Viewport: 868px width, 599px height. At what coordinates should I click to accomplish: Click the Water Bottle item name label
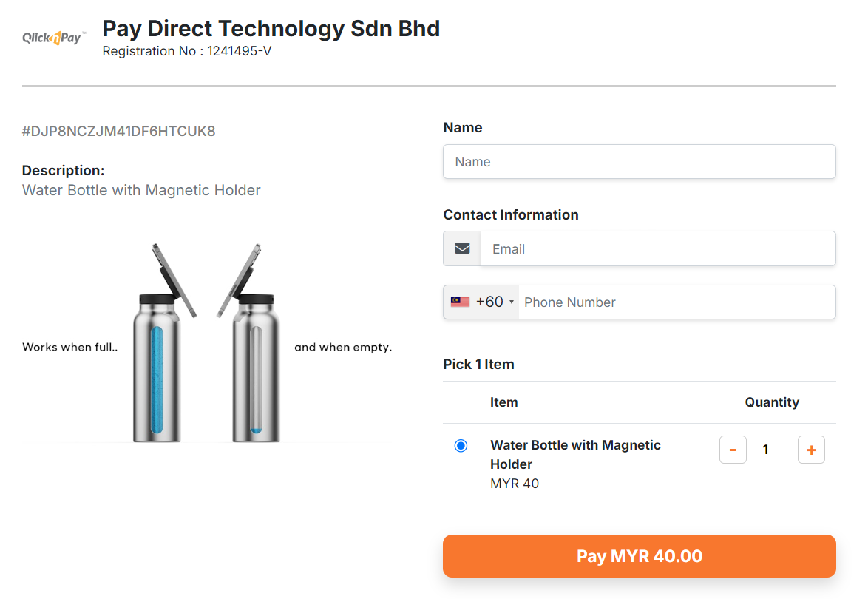pyautogui.click(x=575, y=455)
